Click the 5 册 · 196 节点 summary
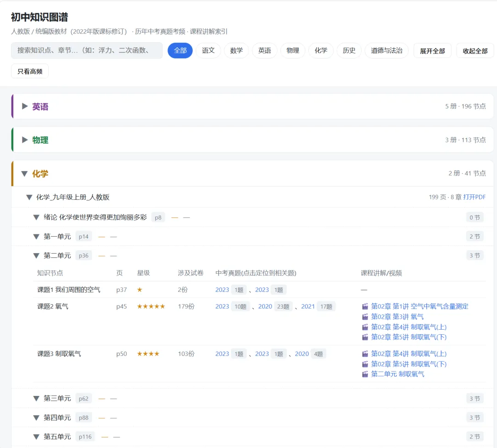Viewport: 497px width, 448px height. [x=465, y=106]
